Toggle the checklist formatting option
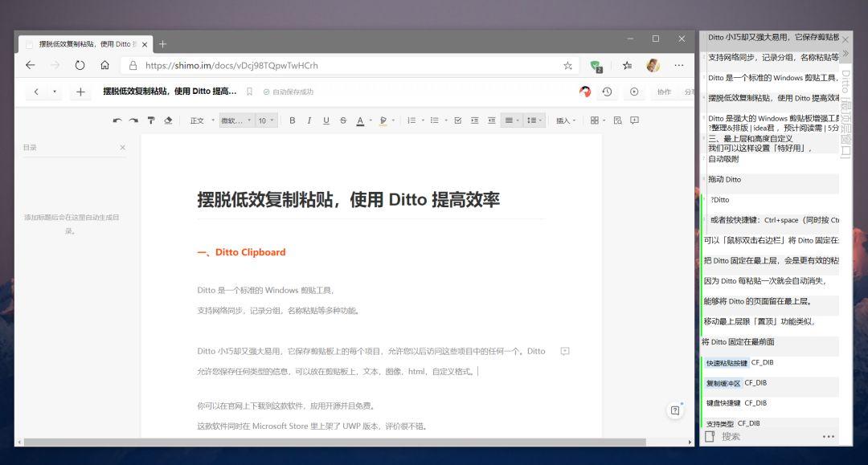The height and width of the screenshot is (465, 868). tap(458, 119)
